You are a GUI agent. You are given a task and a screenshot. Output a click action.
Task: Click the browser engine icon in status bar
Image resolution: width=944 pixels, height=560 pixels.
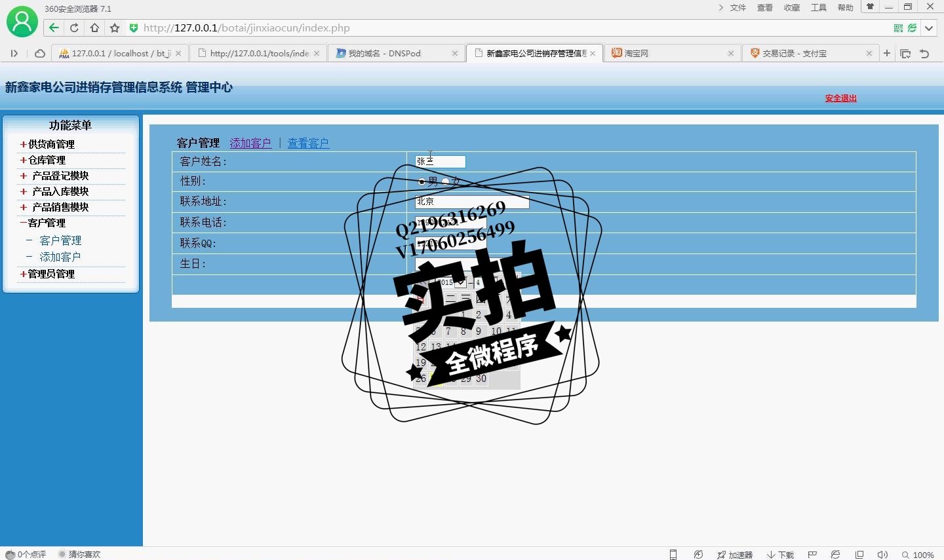(x=836, y=555)
